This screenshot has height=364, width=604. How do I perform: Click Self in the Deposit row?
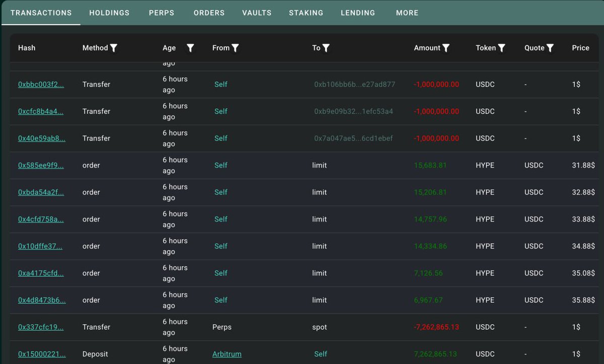coord(321,354)
